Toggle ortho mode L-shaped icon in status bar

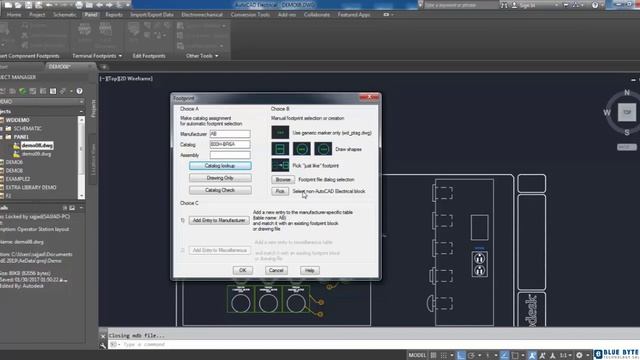pyautogui.click(x=461, y=355)
